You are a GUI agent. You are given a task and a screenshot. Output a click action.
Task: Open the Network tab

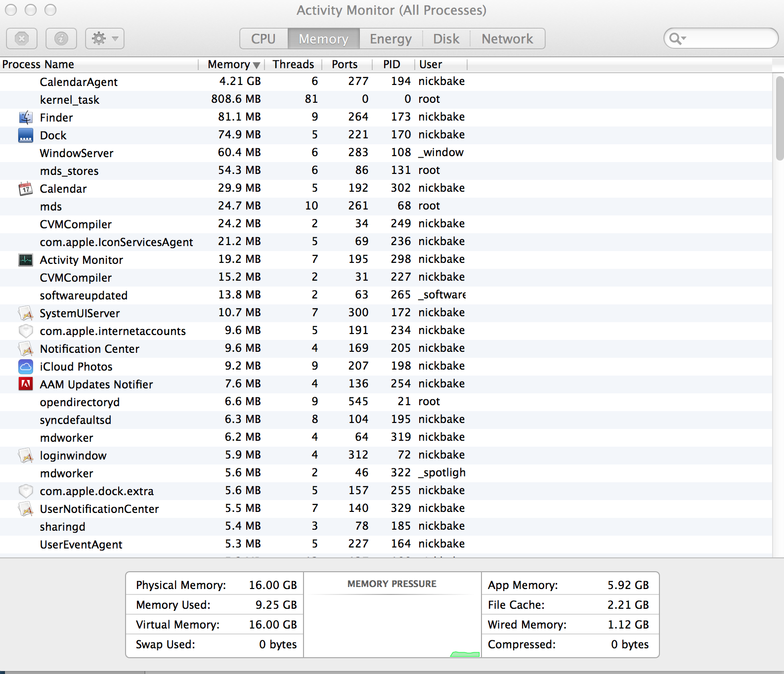click(x=507, y=39)
